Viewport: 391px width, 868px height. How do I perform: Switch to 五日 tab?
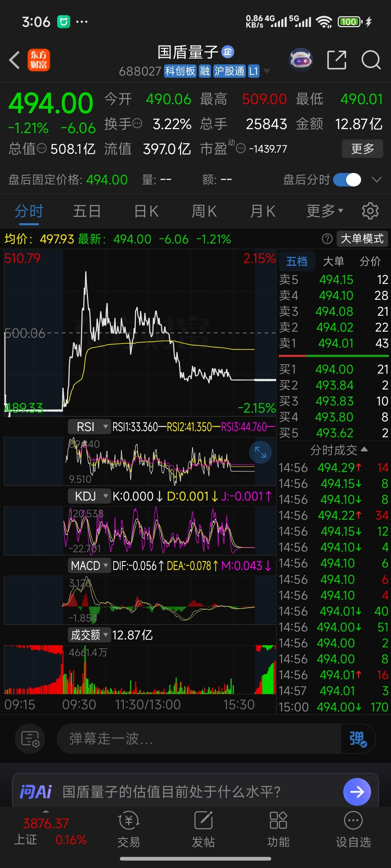[87, 211]
